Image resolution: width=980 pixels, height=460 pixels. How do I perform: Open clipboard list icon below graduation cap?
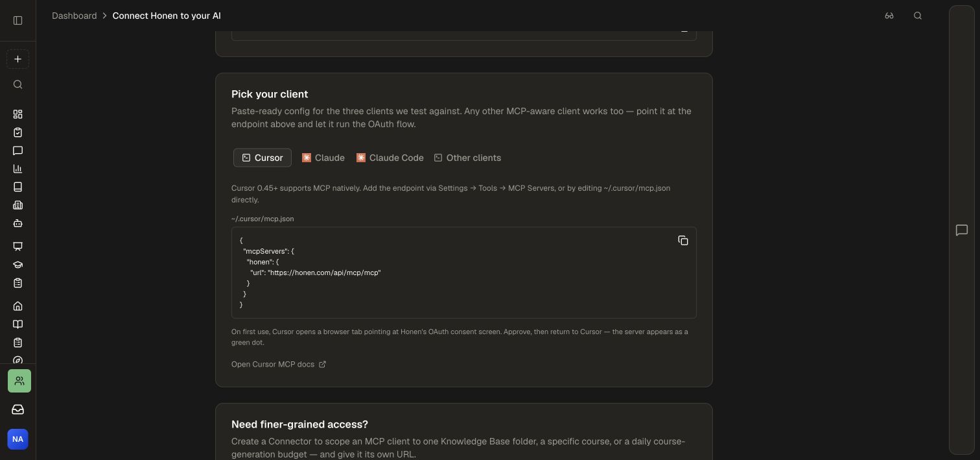coord(17,283)
